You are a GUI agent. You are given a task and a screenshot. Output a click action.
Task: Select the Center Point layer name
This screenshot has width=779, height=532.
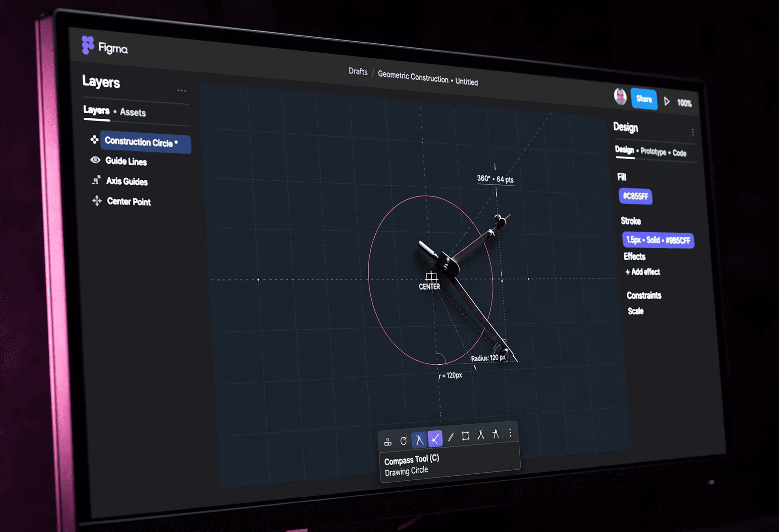pyautogui.click(x=129, y=201)
